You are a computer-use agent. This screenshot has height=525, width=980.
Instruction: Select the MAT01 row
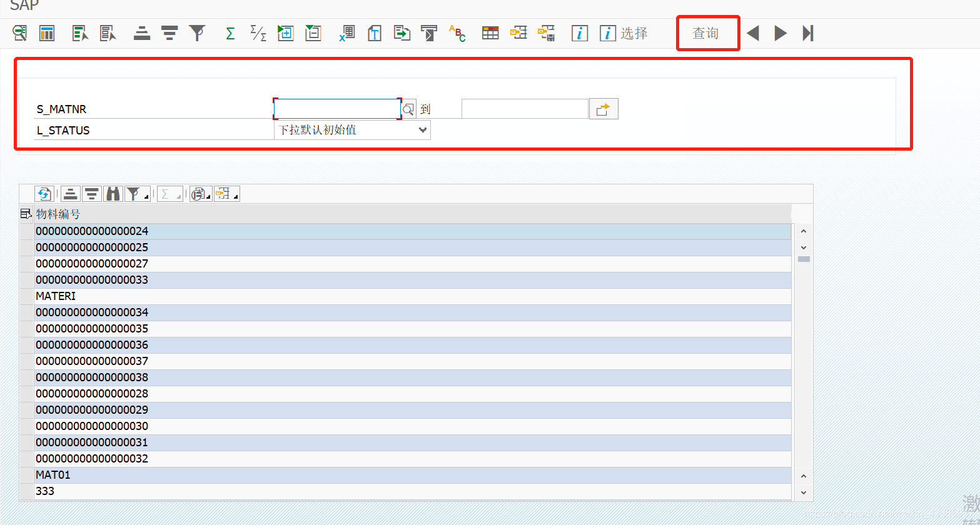pyautogui.click(x=412, y=475)
